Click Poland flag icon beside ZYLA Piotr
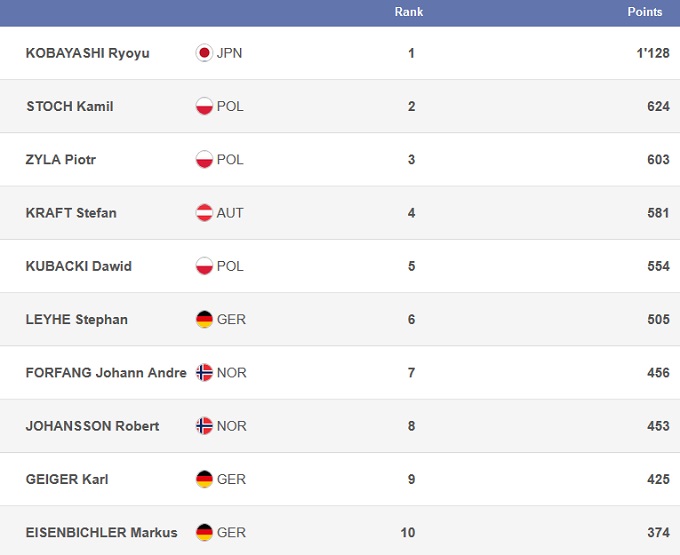680x555 pixels. pyautogui.click(x=204, y=160)
